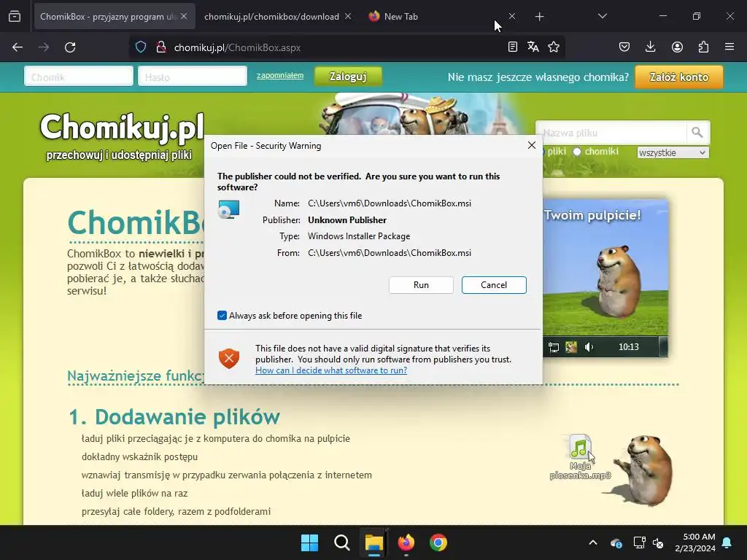
Task: Click speaker icon in the widget preview
Action: point(589,347)
